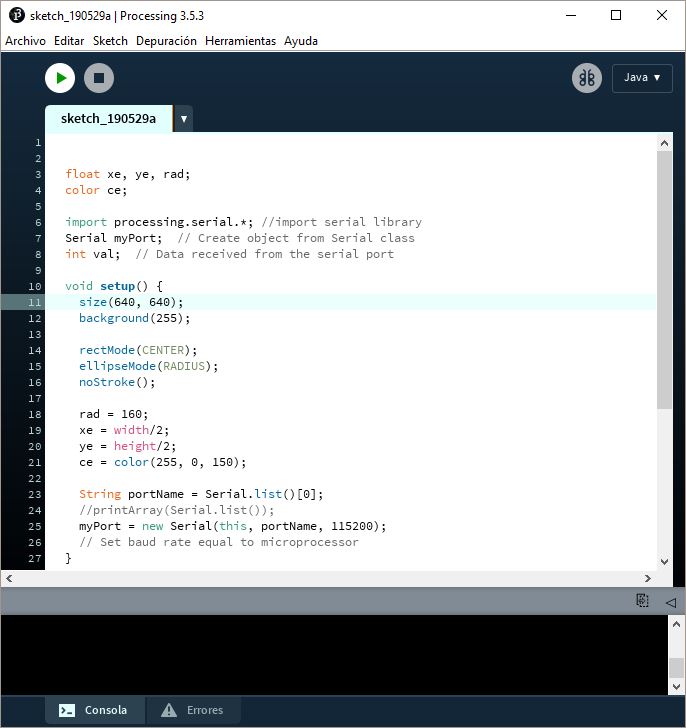
Task: Open the Archivo menu
Action: tap(26, 41)
